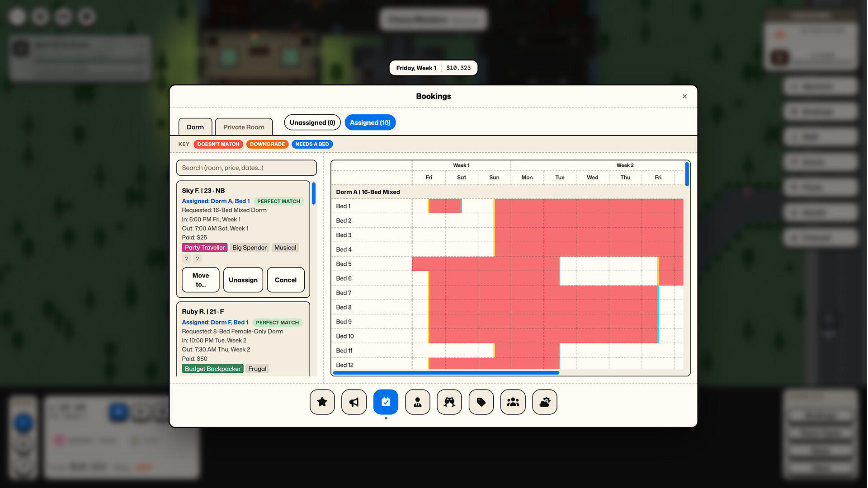
Task: Click the DOWNGRADE key badge
Action: coord(267,144)
